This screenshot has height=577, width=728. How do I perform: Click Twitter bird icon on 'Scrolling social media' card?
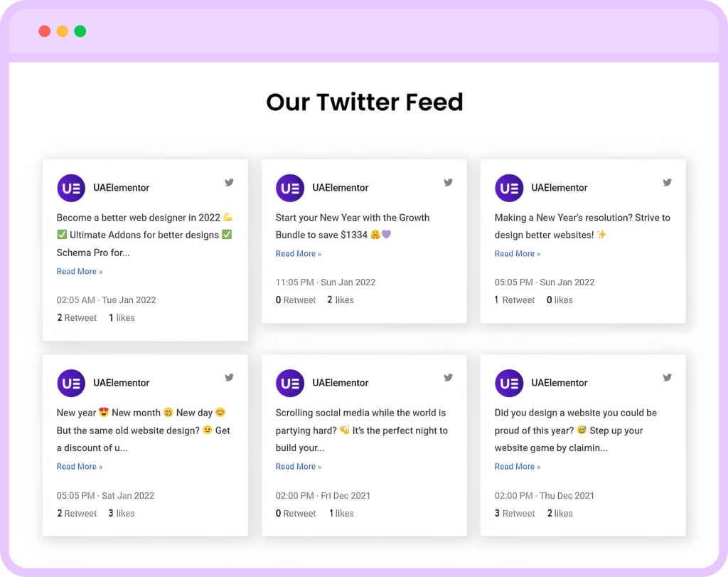tap(449, 378)
